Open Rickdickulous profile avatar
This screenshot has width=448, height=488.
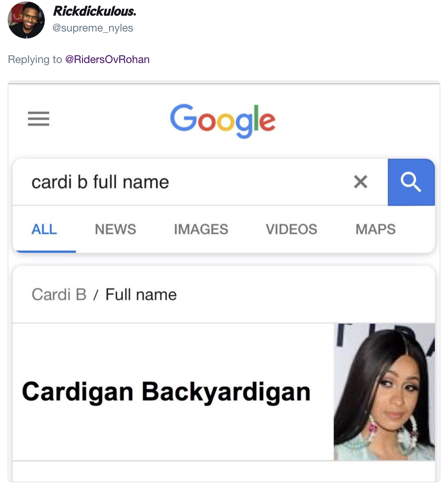coord(26,20)
